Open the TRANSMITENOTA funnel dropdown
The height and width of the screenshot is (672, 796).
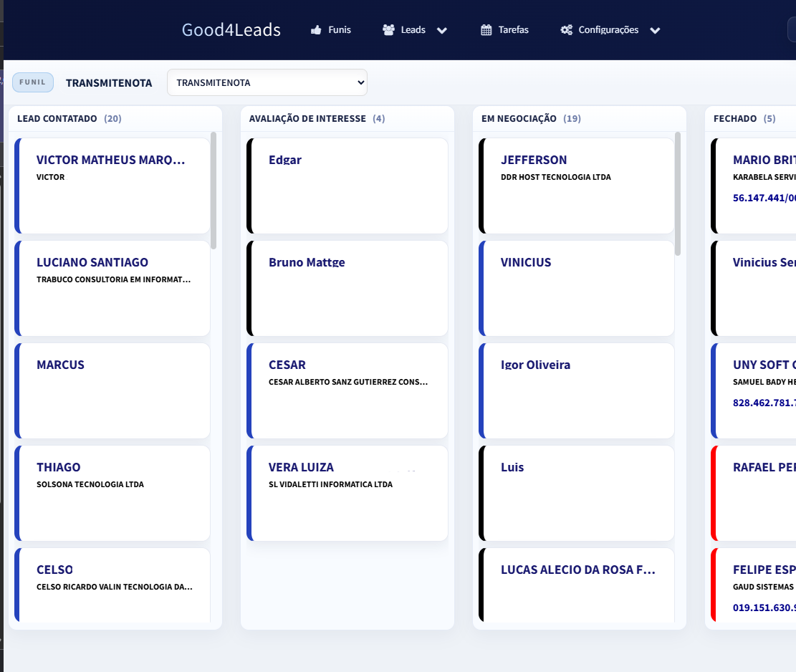pyautogui.click(x=267, y=82)
